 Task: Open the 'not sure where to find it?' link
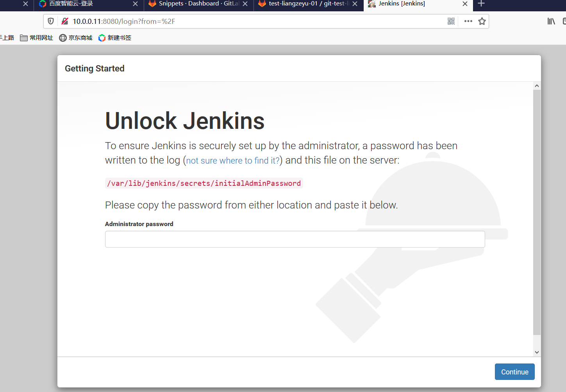(233, 160)
